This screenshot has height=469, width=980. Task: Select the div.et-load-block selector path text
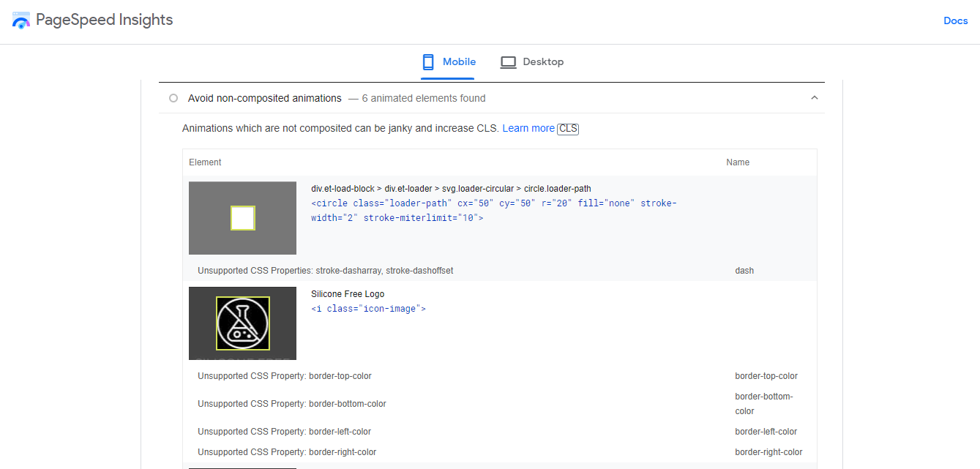(x=451, y=189)
